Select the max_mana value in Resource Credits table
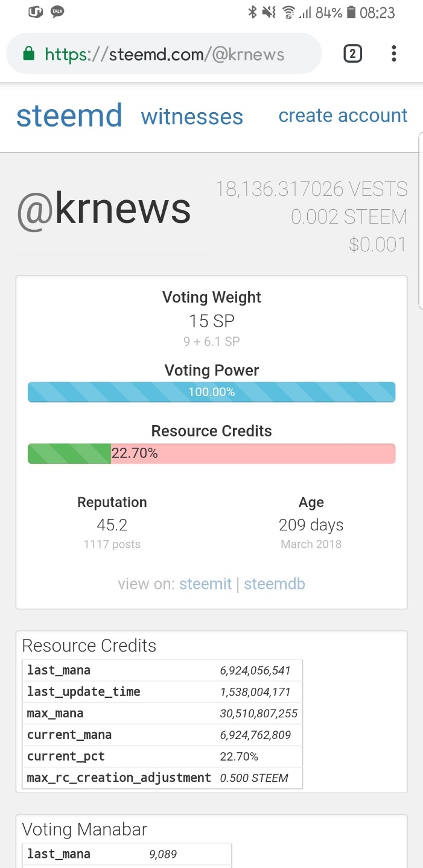The width and height of the screenshot is (423, 868). pyautogui.click(x=258, y=713)
